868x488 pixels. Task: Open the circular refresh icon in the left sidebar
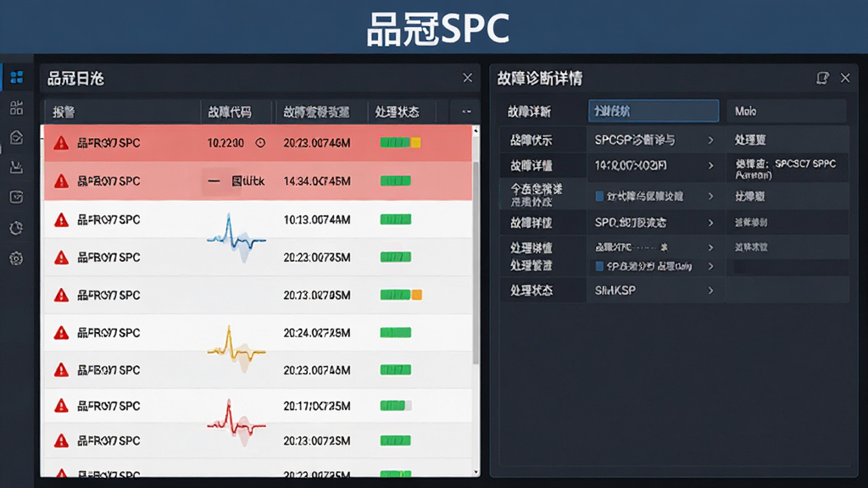point(17,227)
